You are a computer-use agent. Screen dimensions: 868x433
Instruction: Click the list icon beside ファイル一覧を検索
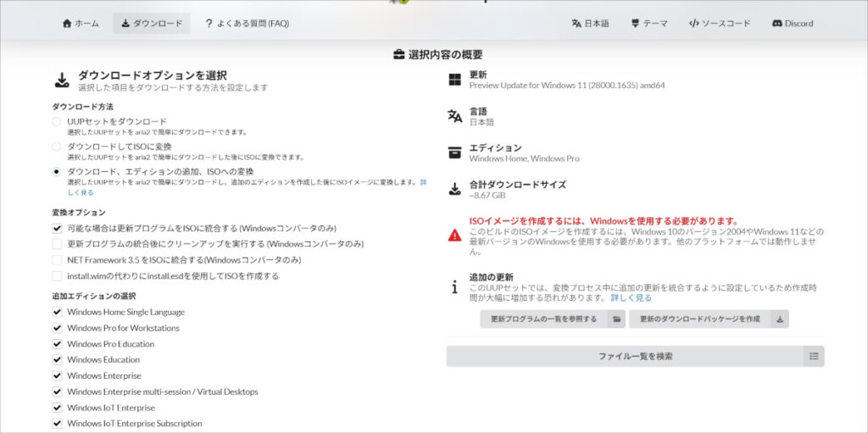pos(814,357)
